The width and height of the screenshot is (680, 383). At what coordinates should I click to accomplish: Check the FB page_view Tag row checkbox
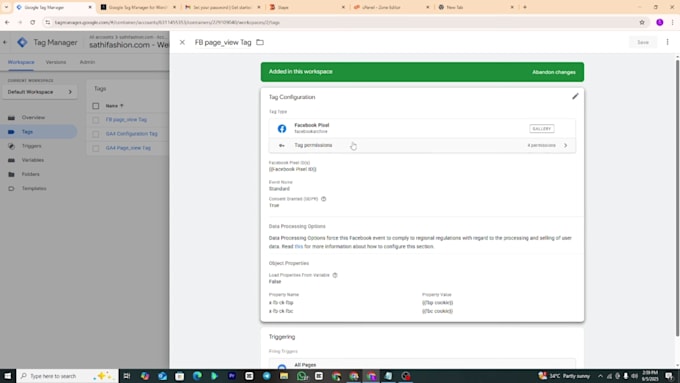pos(96,120)
